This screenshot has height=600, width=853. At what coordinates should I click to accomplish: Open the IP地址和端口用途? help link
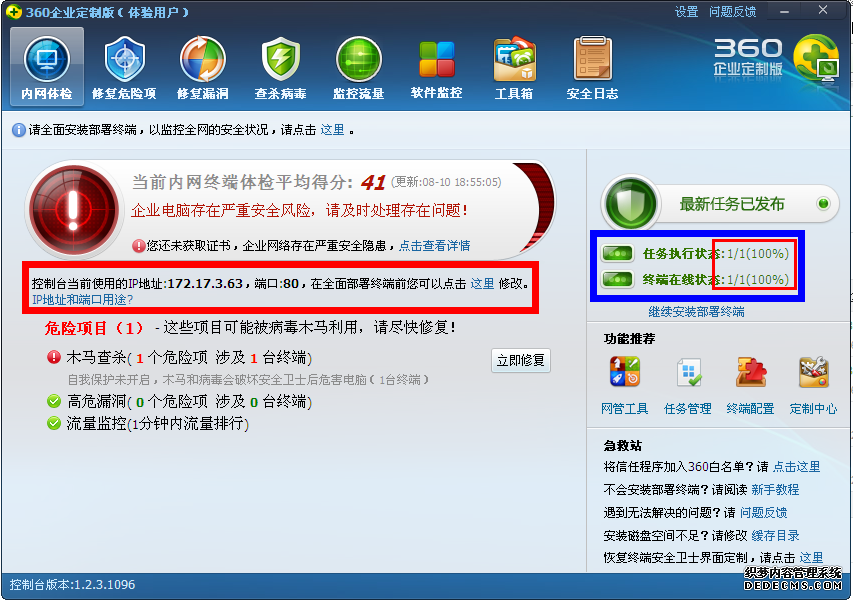82,300
